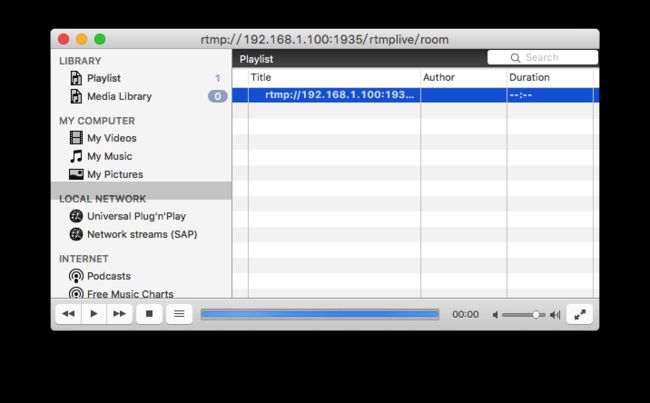Click the LIBRARY section header
Image resolution: width=650 pixels, height=403 pixels.
coord(80,61)
